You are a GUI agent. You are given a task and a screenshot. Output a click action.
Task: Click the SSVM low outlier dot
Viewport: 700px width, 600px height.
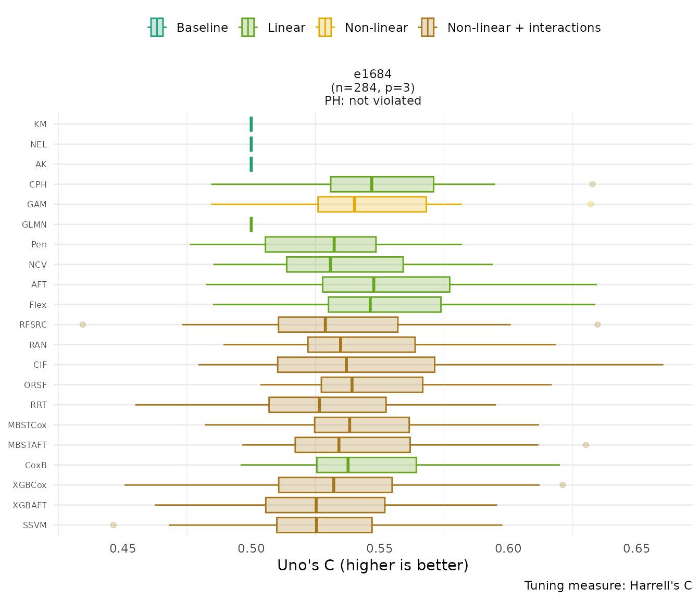tap(114, 525)
